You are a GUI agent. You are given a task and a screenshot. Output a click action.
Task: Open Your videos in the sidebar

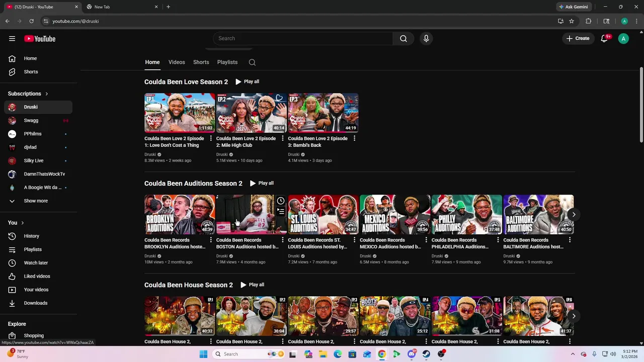point(38,290)
